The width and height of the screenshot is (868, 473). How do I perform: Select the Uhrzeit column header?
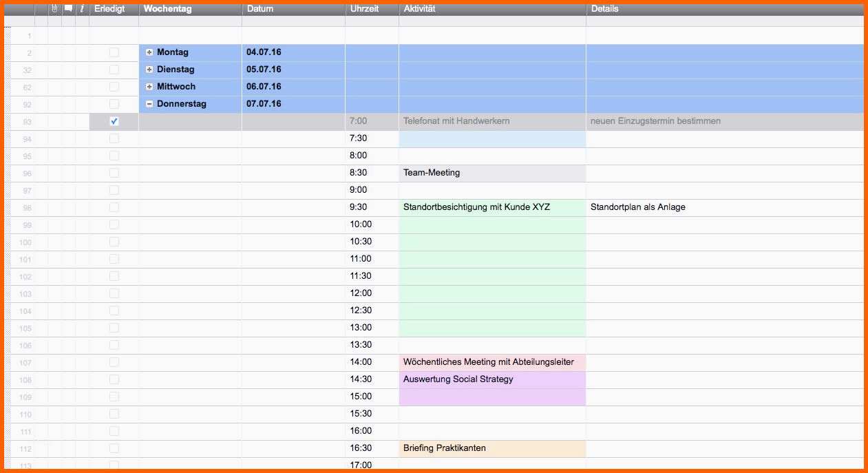(372, 9)
